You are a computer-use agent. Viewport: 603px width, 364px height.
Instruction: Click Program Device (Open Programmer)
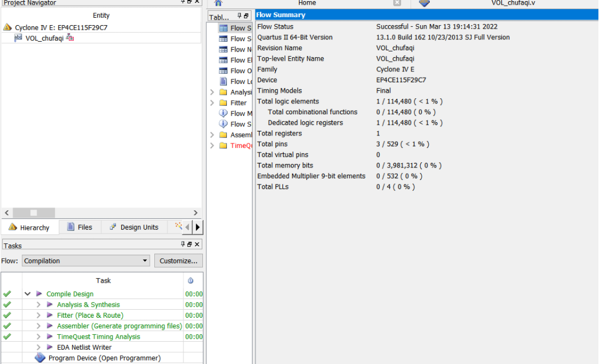point(104,358)
